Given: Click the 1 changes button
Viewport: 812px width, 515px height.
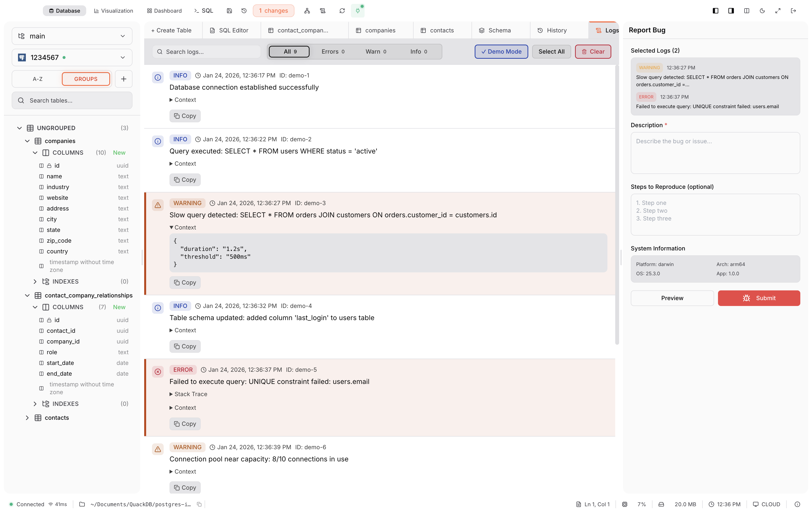Looking at the screenshot, I should click(x=274, y=11).
